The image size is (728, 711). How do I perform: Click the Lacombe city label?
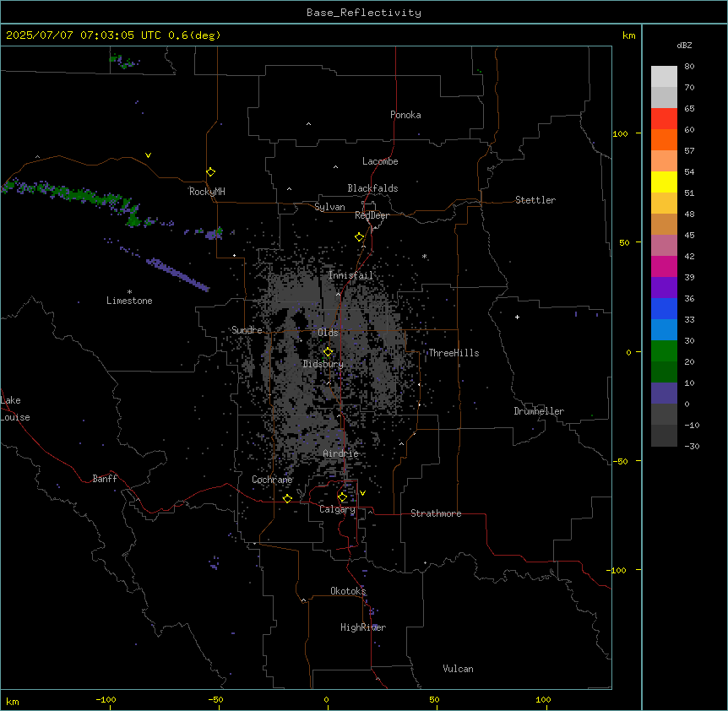(x=380, y=161)
